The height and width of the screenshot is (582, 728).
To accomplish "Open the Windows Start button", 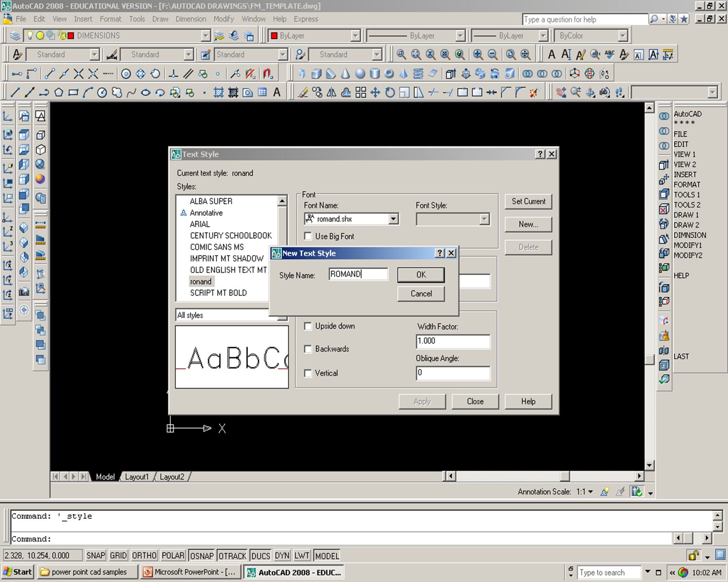I will 18,572.
